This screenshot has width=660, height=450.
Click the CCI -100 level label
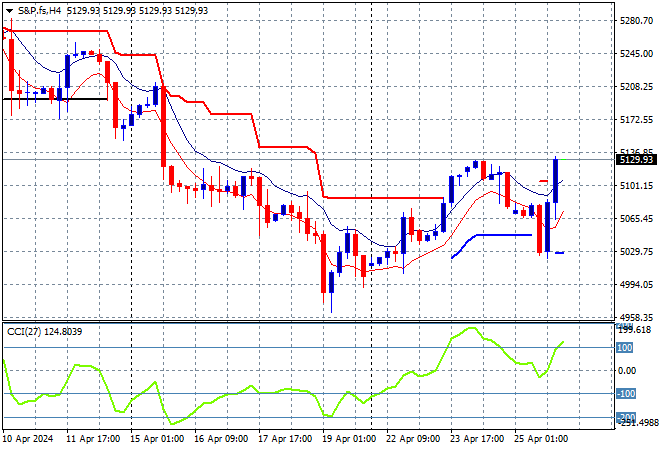pyautogui.click(x=626, y=394)
